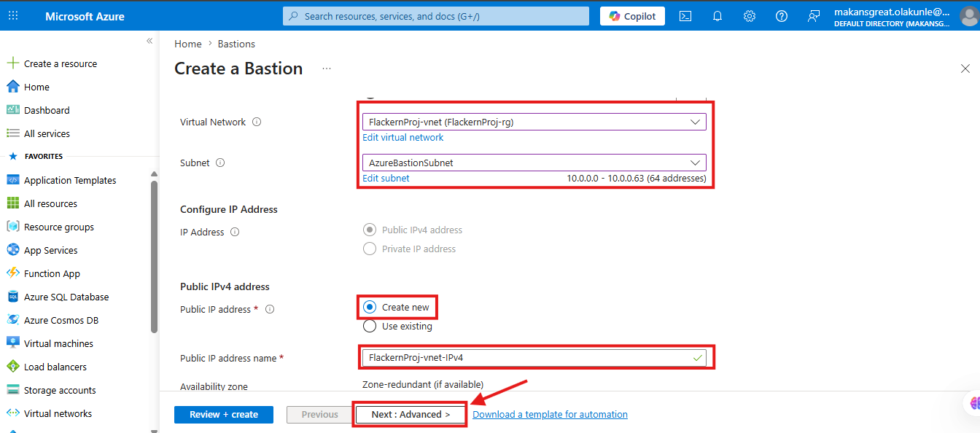Click the Azure Cosmos DB icon
Image resolution: width=980 pixels, height=433 pixels.
tap(12, 320)
